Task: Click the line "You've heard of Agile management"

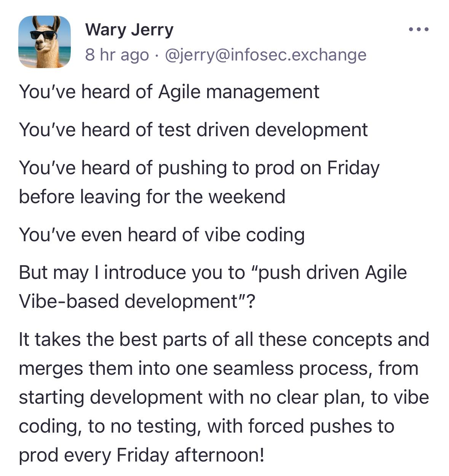Action: tap(169, 92)
